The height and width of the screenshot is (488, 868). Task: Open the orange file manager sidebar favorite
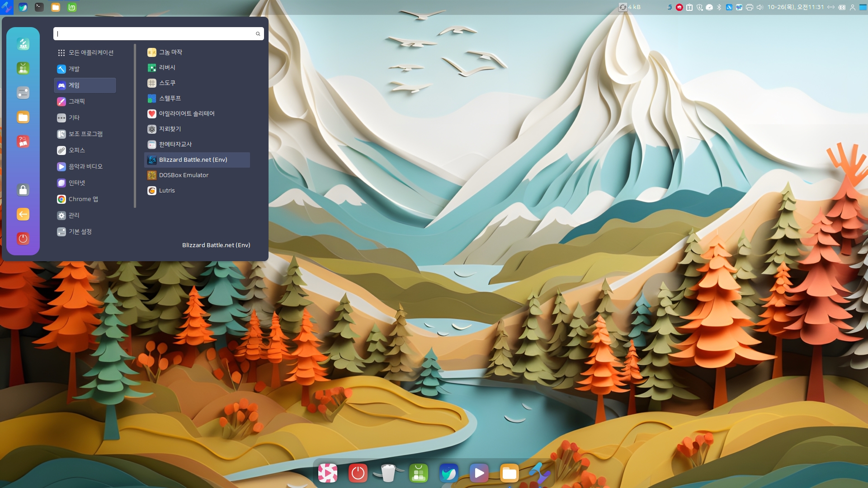[x=23, y=117]
